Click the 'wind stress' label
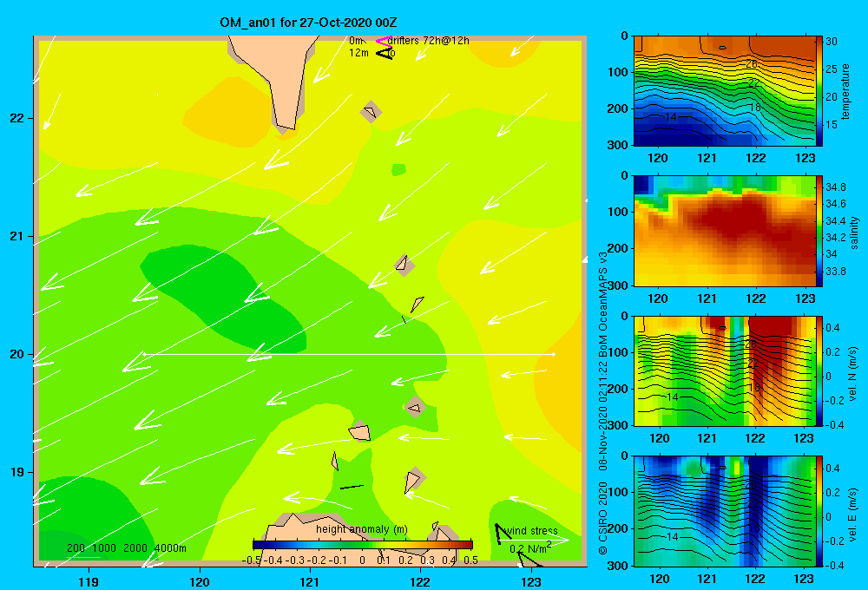Screen dimensions: 868x590 [531, 531]
